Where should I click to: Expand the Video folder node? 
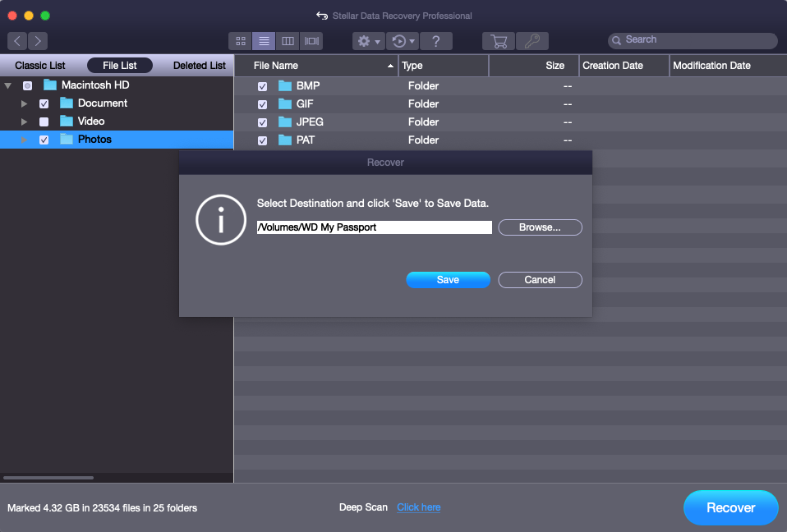pyautogui.click(x=24, y=122)
